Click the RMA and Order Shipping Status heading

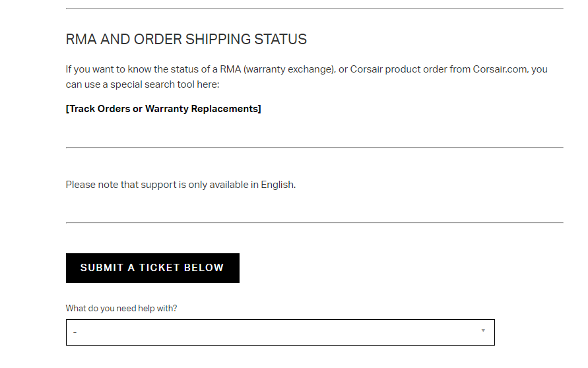click(x=186, y=40)
